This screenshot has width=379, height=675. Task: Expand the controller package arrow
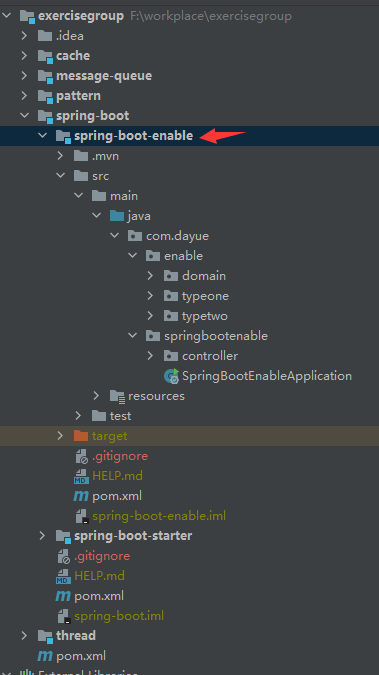tap(150, 356)
